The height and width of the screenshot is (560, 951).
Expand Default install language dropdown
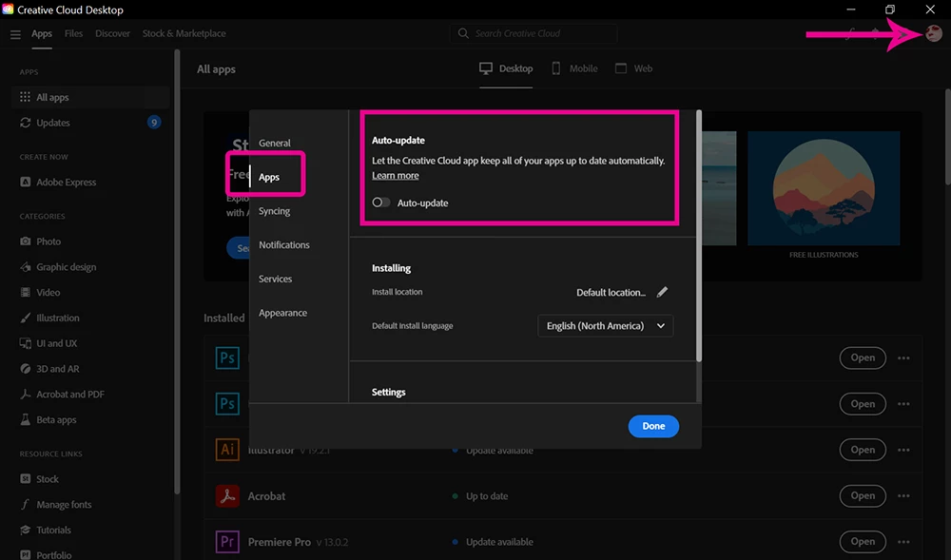[605, 325]
